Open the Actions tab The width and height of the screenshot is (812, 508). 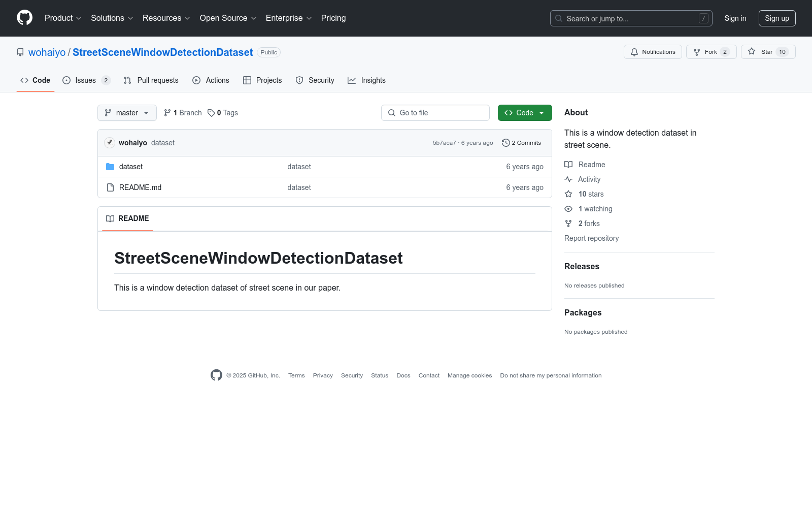click(x=211, y=80)
